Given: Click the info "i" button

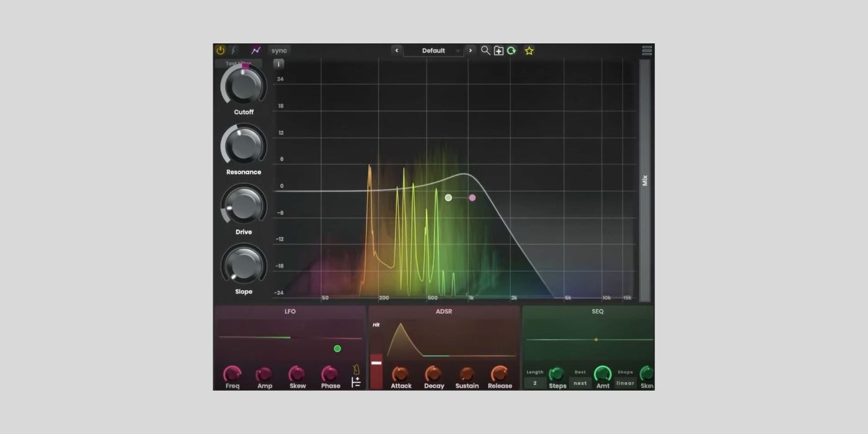Looking at the screenshot, I should [x=278, y=64].
